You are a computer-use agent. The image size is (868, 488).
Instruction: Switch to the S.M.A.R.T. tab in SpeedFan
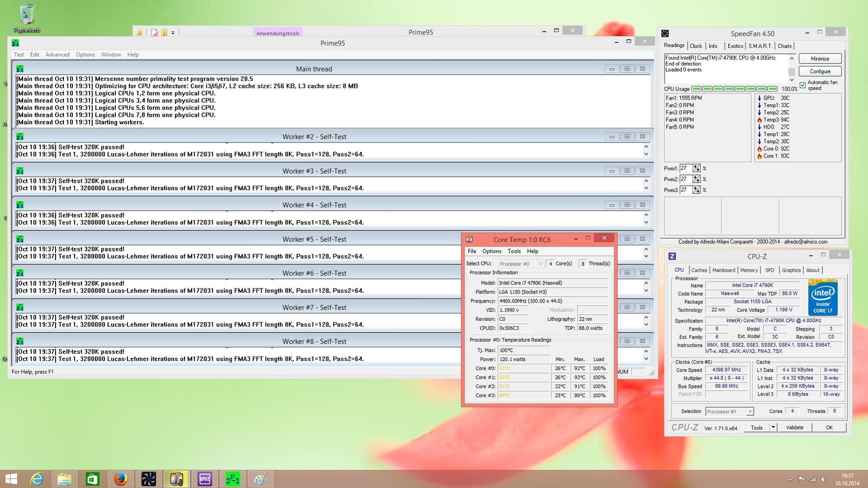[x=760, y=46]
